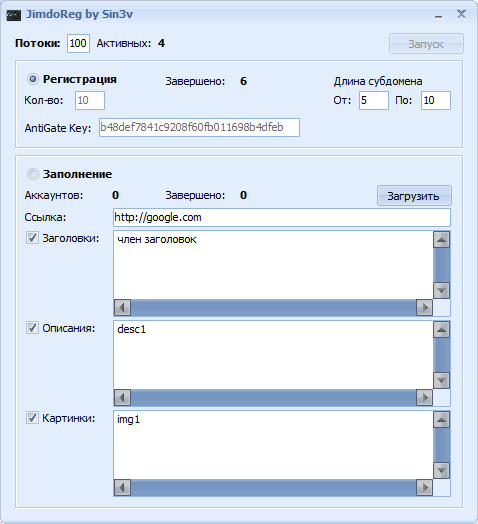Click the JimdoReg app icon in title bar
The height and width of the screenshot is (524, 478).
pos(14,15)
